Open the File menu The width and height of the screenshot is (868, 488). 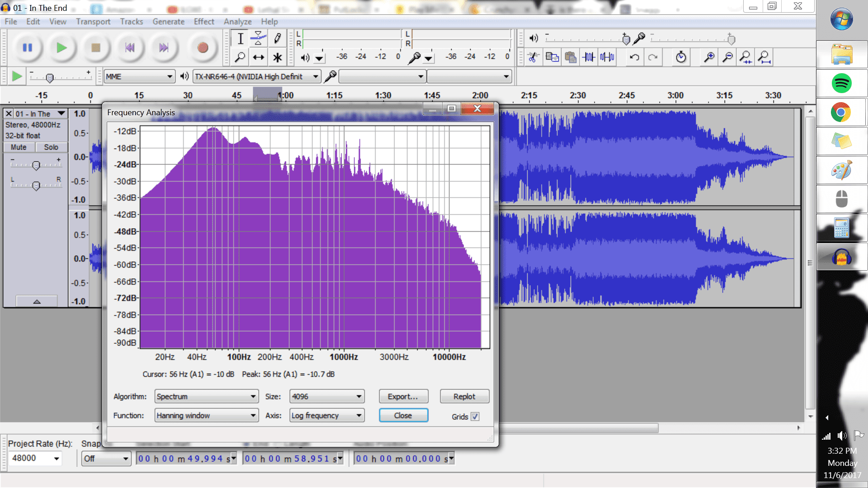coord(11,22)
